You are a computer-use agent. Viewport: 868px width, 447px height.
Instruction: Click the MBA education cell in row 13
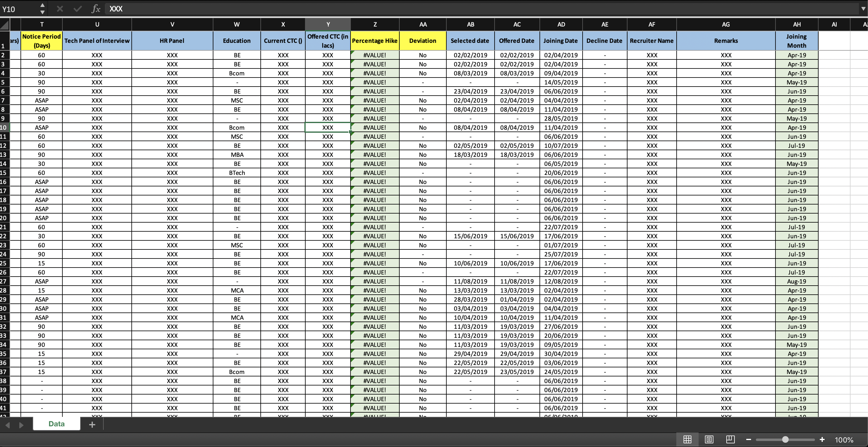pos(237,155)
